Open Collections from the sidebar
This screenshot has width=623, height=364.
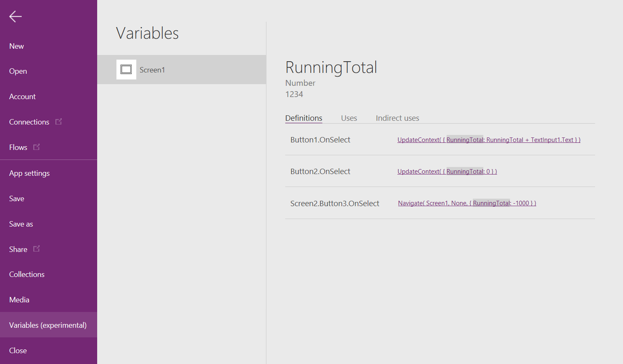pyautogui.click(x=27, y=274)
